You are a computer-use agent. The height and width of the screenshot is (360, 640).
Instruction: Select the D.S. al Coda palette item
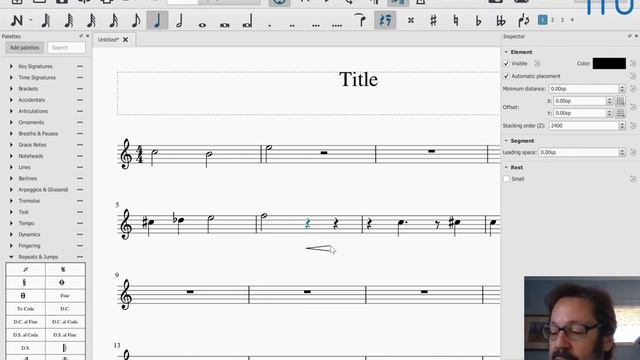(x=25, y=335)
